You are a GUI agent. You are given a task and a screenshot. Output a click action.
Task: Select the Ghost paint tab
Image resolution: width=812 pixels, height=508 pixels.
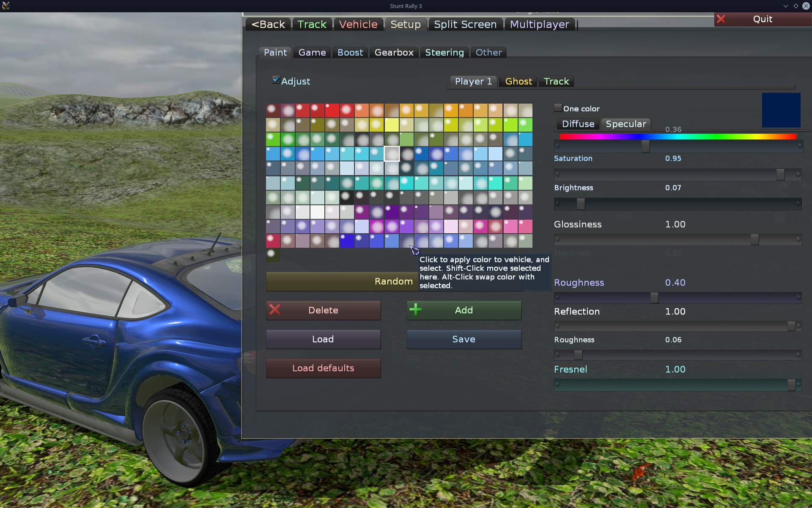(x=518, y=81)
